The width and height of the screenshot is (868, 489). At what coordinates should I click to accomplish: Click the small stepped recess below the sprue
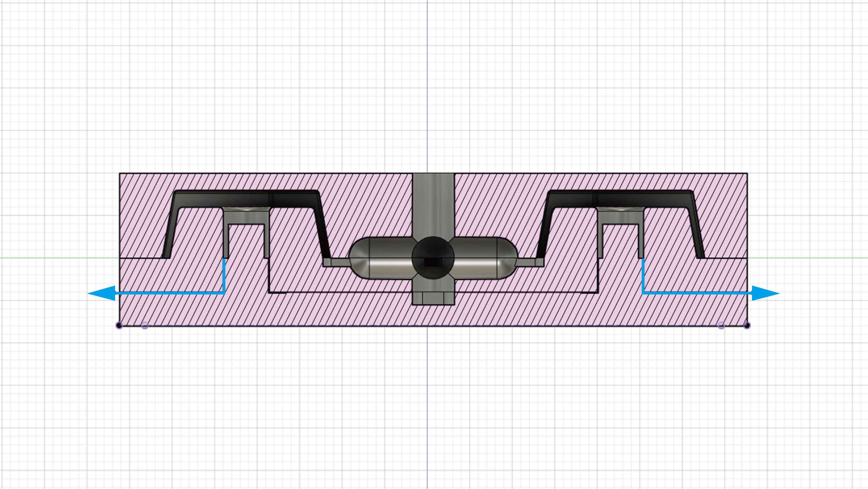point(433,298)
